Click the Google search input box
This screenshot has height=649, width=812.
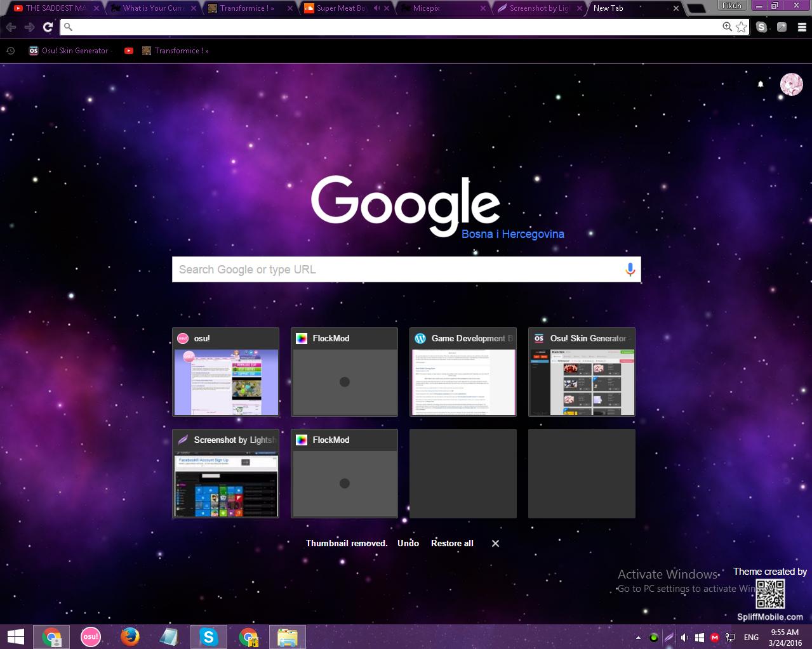point(397,270)
